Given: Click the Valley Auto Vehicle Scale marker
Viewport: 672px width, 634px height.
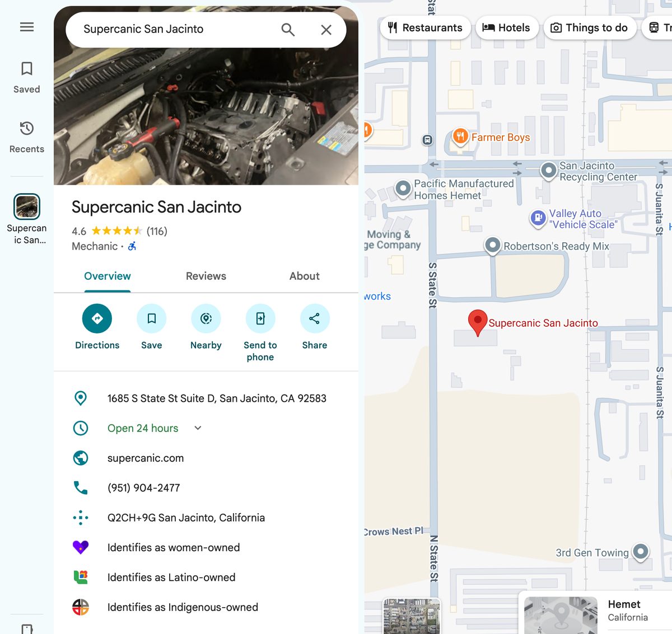Looking at the screenshot, I should (x=538, y=218).
